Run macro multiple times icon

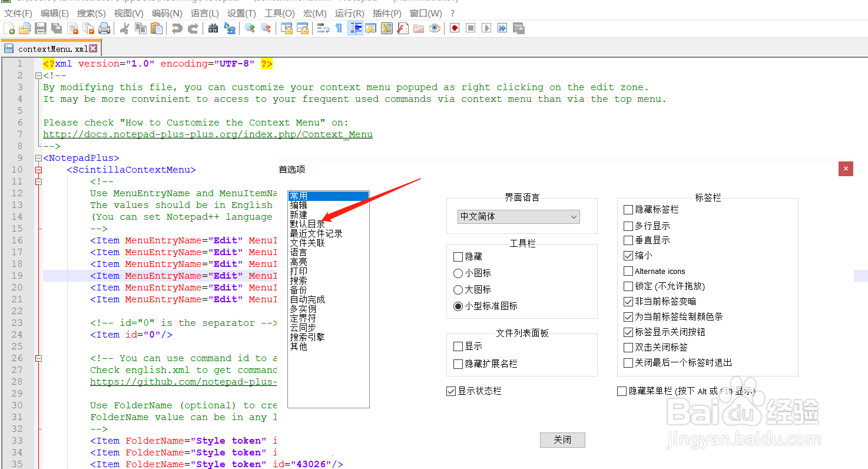pyautogui.click(x=502, y=28)
